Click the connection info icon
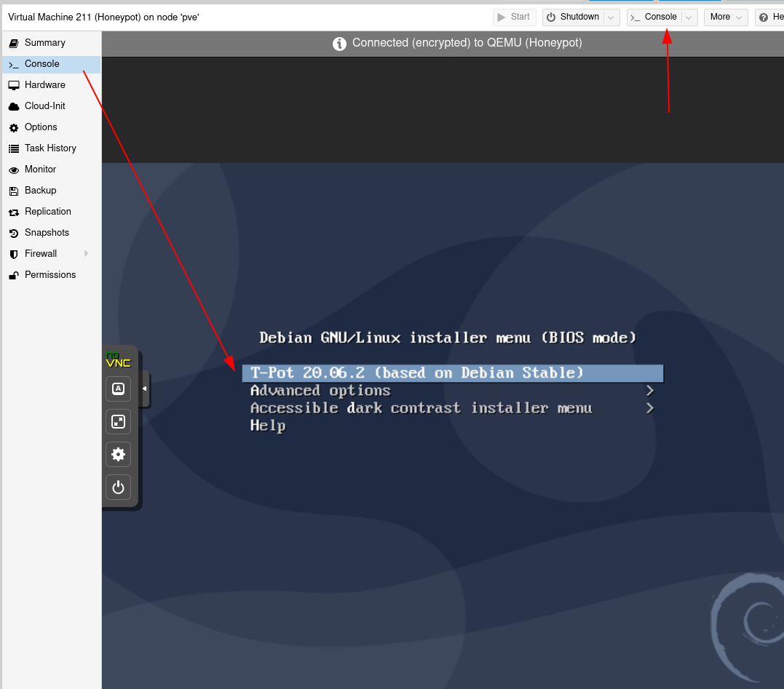This screenshot has width=784, height=689. point(339,44)
